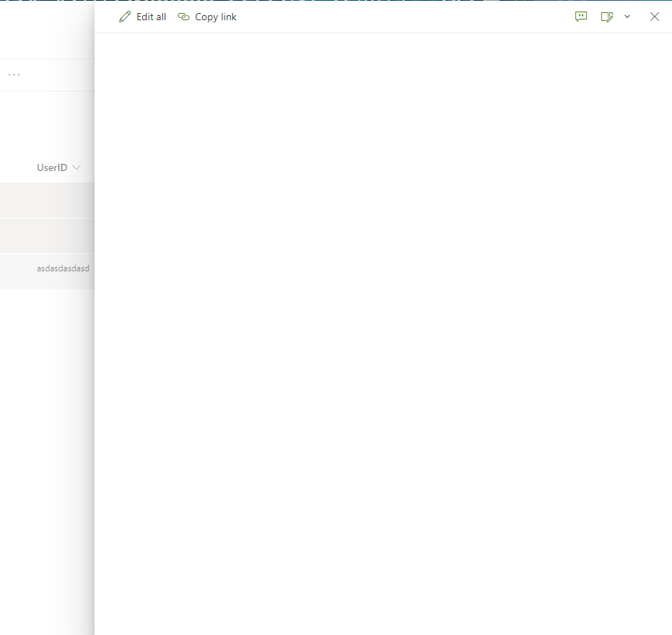Select the second empty row in the list

47,236
